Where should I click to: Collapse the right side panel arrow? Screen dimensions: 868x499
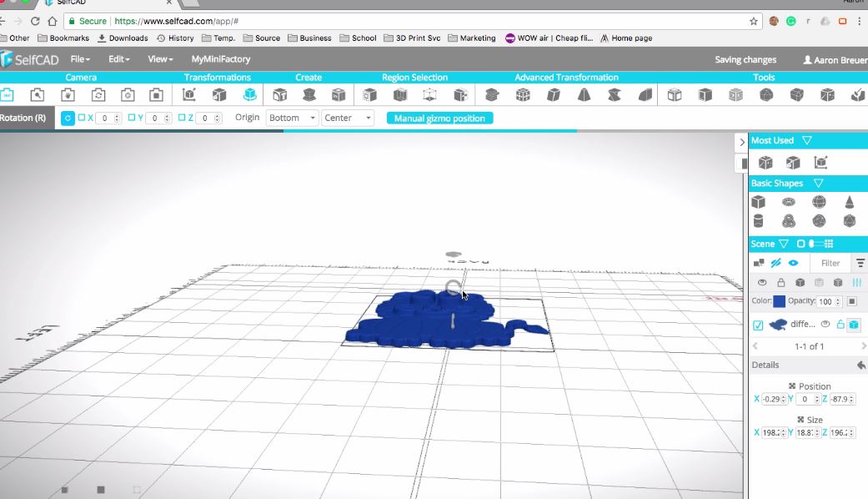pyautogui.click(x=742, y=143)
